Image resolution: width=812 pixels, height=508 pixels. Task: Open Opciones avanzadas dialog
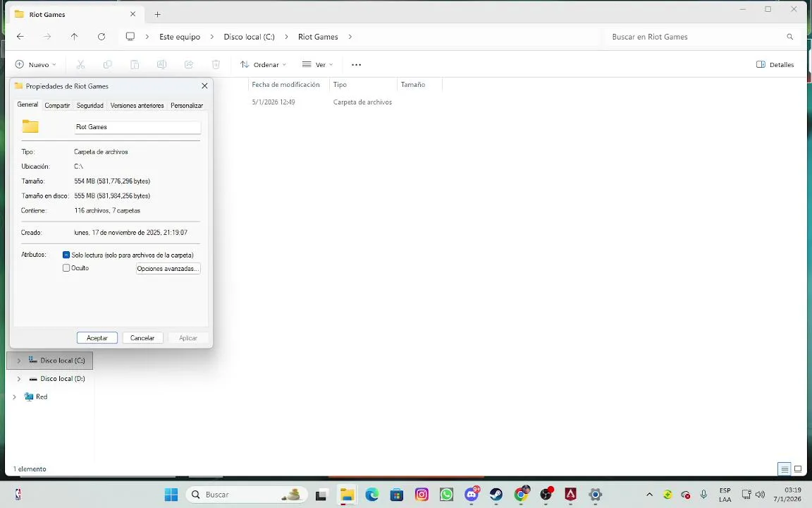point(168,269)
